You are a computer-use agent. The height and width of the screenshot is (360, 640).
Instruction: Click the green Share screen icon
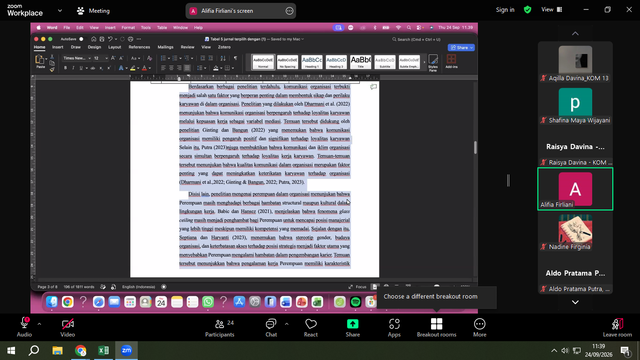pyautogui.click(x=353, y=328)
